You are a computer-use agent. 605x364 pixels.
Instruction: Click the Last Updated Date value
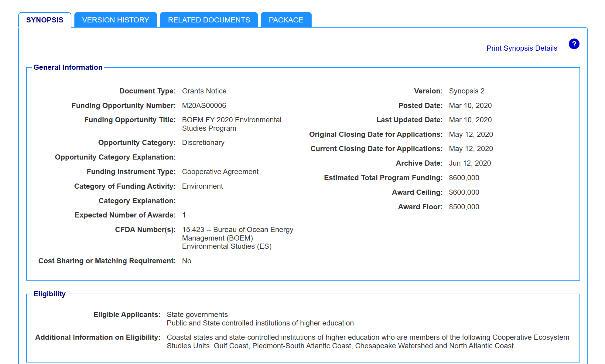coord(470,120)
